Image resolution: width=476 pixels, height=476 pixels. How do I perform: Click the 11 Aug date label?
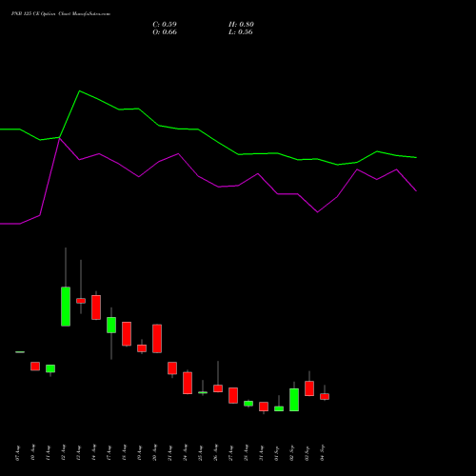49,453
